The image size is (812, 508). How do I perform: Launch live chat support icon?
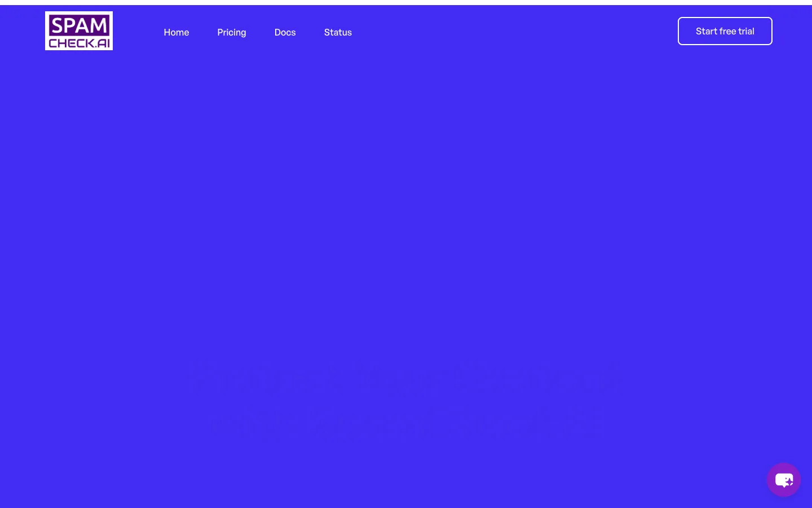784,480
